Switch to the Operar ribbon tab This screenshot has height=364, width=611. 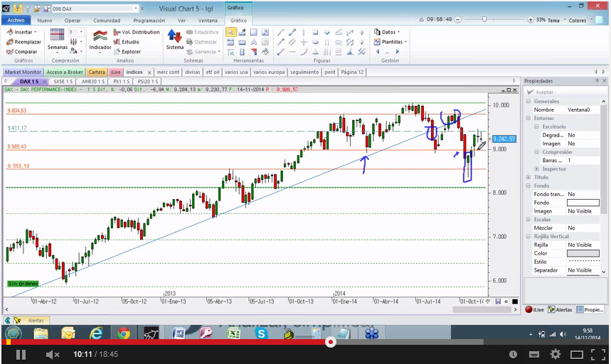(x=73, y=20)
